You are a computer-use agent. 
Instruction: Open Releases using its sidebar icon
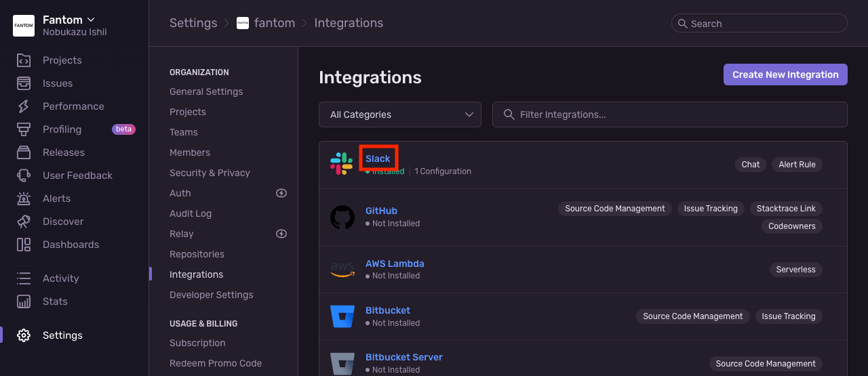[24, 152]
